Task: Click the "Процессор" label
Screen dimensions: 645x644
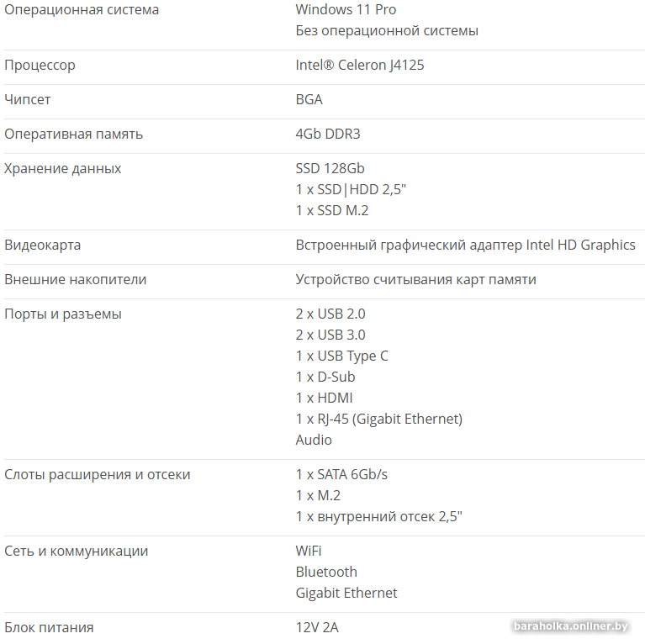Action: (40, 66)
